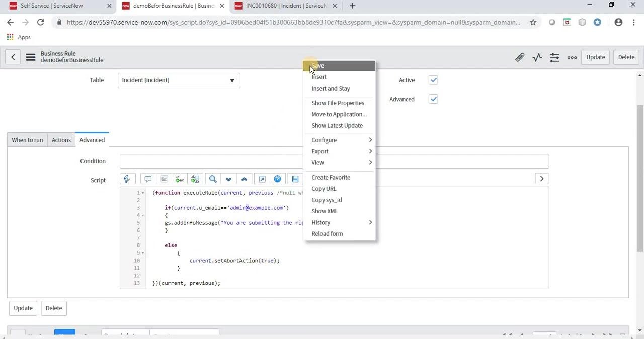Image resolution: width=644 pixels, height=339 pixels.
Task: Select Show Latest Update
Action: 340,125
